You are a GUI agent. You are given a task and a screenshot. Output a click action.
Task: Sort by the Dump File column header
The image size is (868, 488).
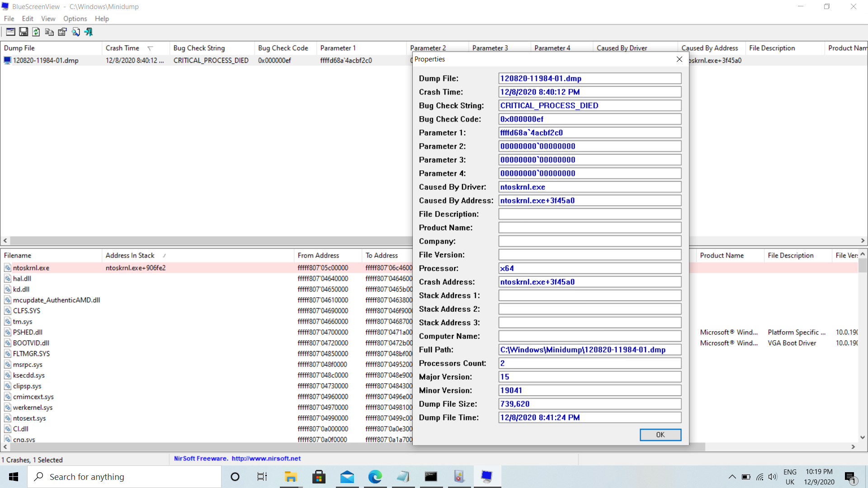tap(51, 48)
